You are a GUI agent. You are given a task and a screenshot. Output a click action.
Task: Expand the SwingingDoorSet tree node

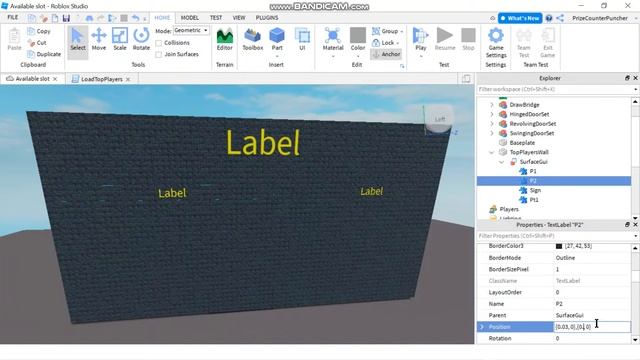(x=492, y=133)
